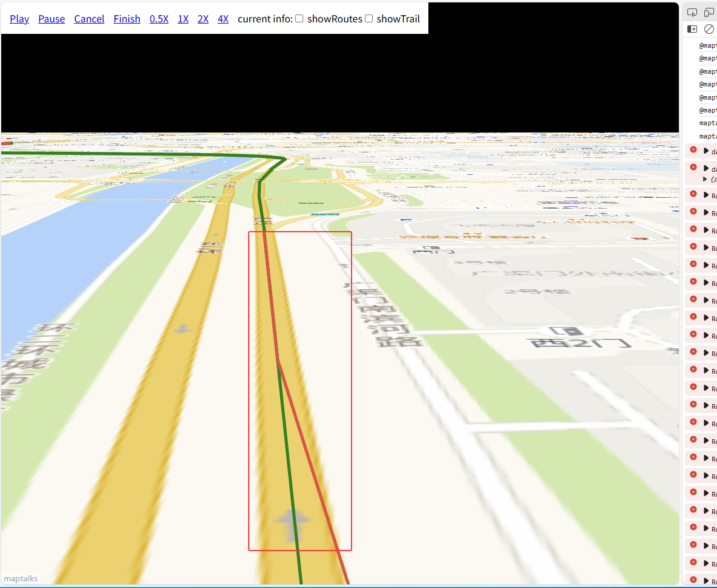Expand the '{p' object in console

coord(705,179)
